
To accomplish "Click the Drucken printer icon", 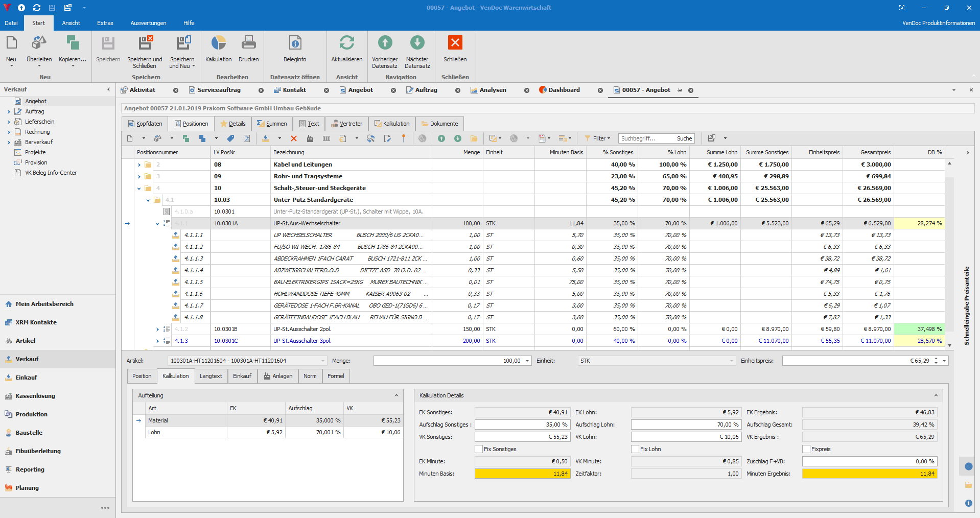I will (248, 43).
